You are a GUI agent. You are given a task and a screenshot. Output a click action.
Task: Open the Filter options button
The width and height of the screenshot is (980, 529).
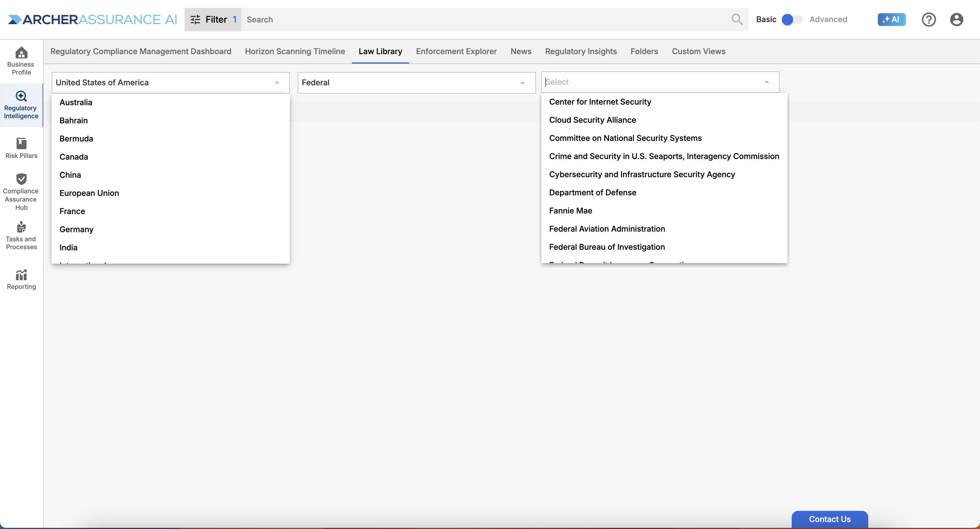pyautogui.click(x=213, y=19)
